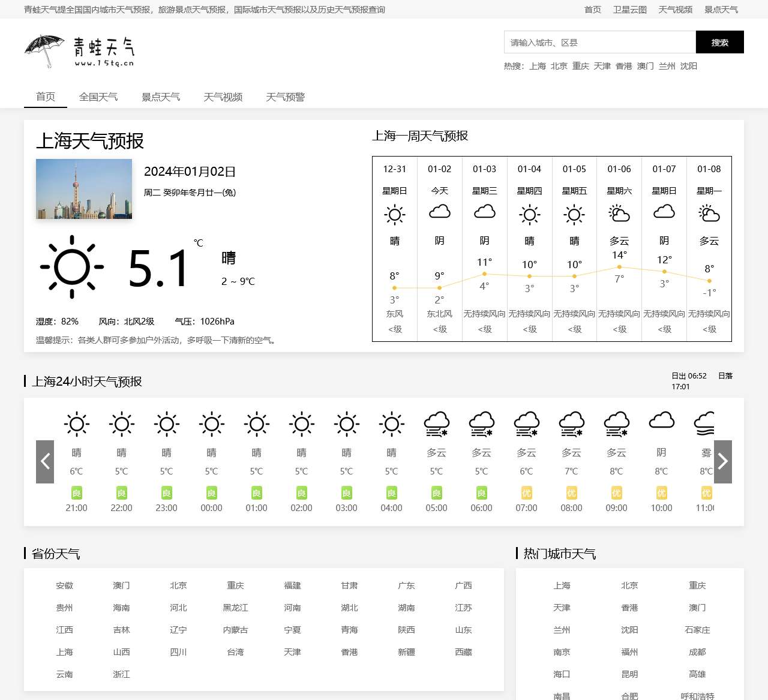
Task: Select 黑龙江 in the province list
Action: click(235, 608)
